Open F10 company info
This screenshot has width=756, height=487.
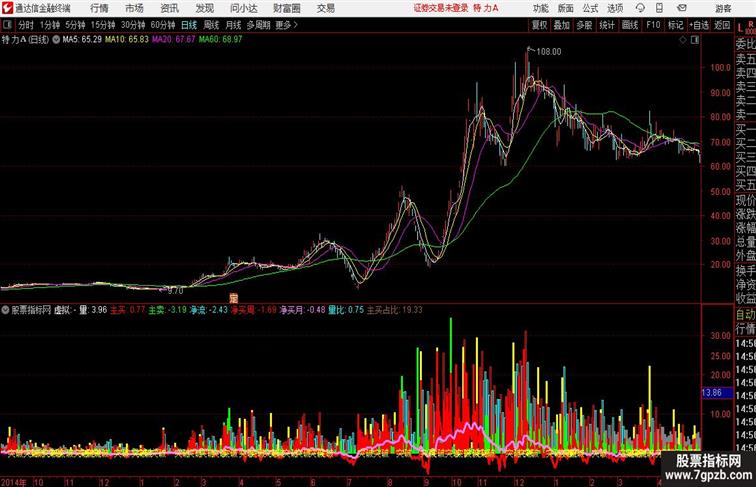click(653, 25)
